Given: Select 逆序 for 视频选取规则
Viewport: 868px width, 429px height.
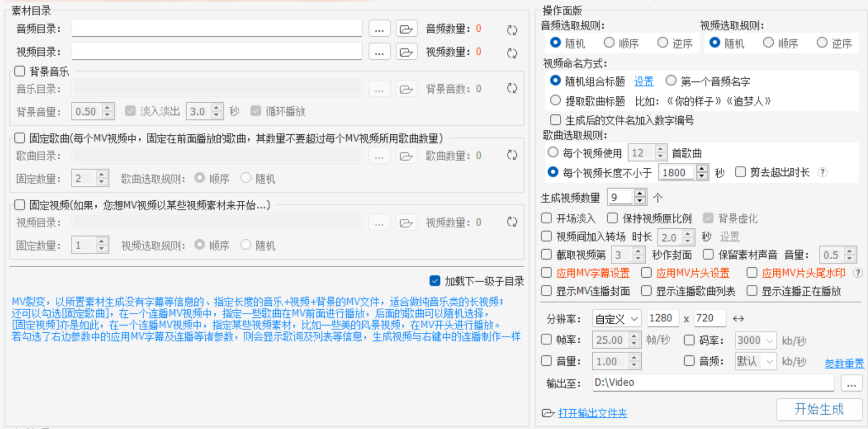Looking at the screenshot, I should 822,42.
